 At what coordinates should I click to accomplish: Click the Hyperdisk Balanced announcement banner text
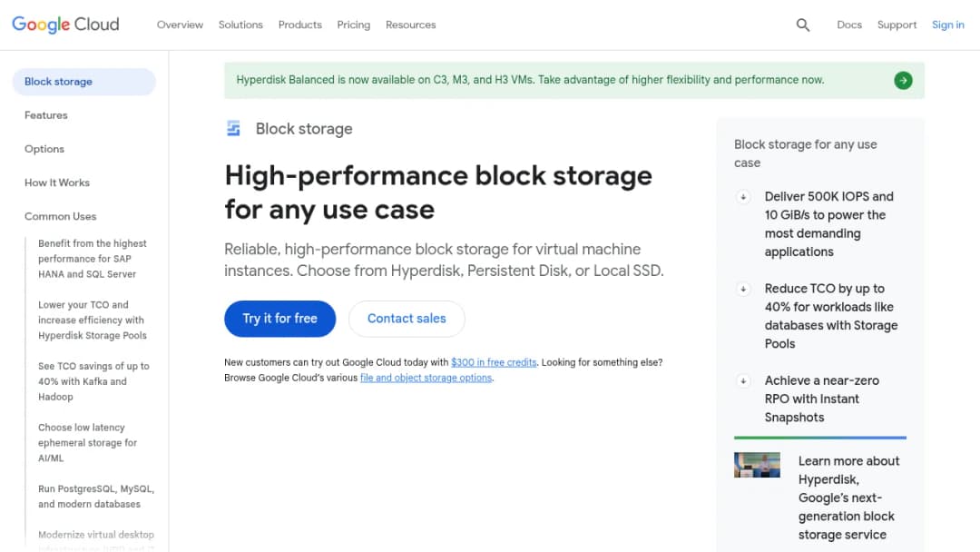[530, 80]
